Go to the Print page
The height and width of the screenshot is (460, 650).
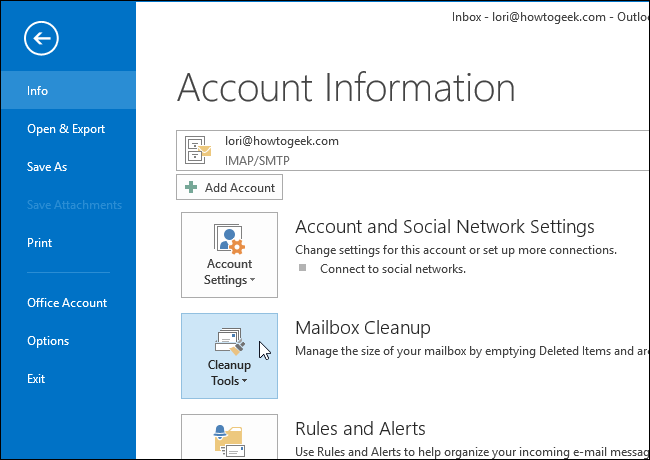tap(40, 243)
